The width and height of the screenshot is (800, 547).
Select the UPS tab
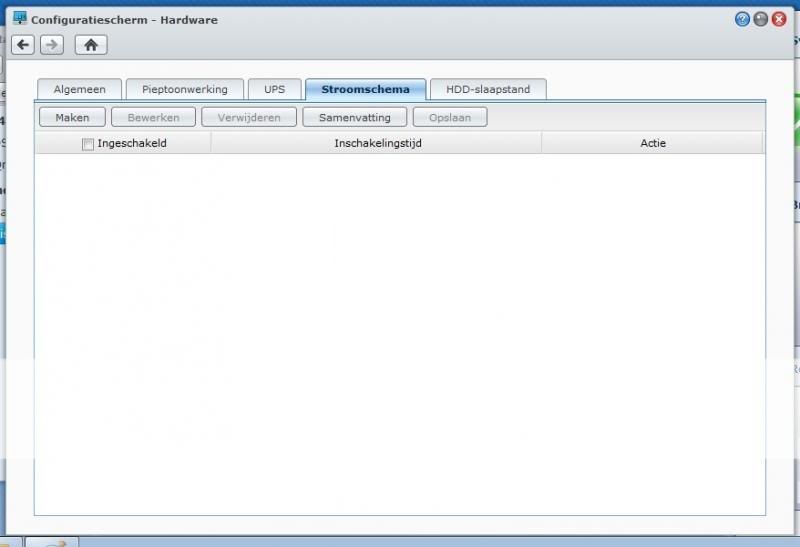click(274, 89)
